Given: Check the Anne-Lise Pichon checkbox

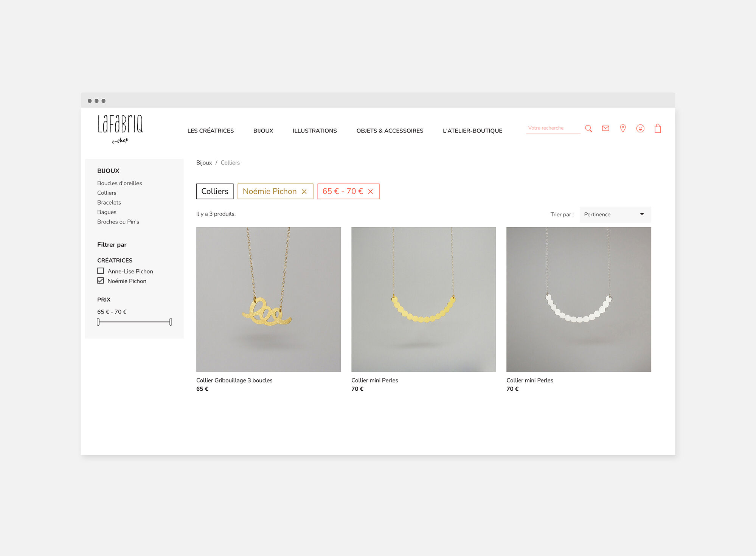Looking at the screenshot, I should coord(100,271).
